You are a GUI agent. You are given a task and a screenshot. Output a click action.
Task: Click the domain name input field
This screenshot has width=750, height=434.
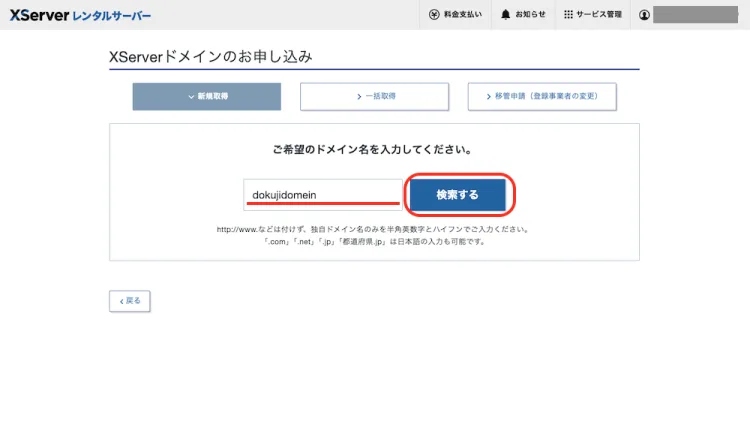(x=323, y=195)
